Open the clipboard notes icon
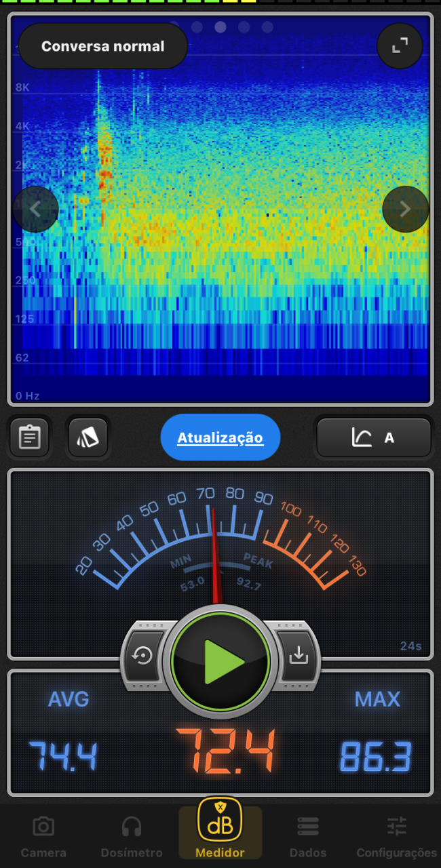Image resolution: width=441 pixels, height=868 pixels. (x=29, y=437)
